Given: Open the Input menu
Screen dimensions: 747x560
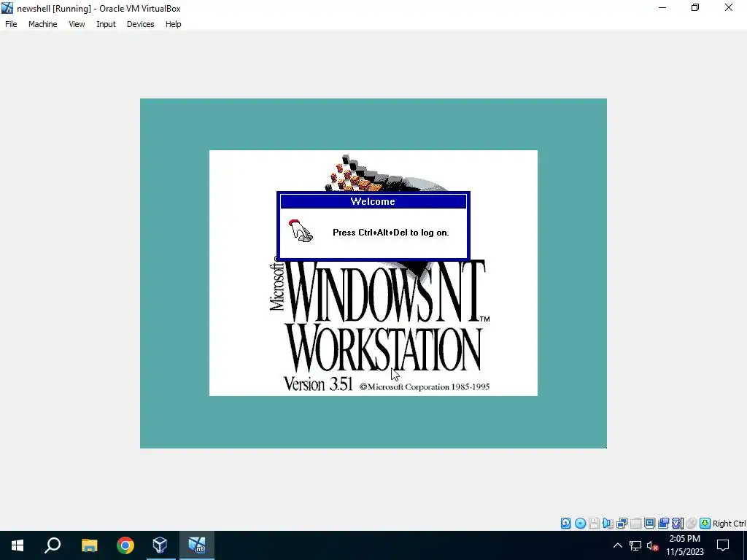Looking at the screenshot, I should pos(106,24).
